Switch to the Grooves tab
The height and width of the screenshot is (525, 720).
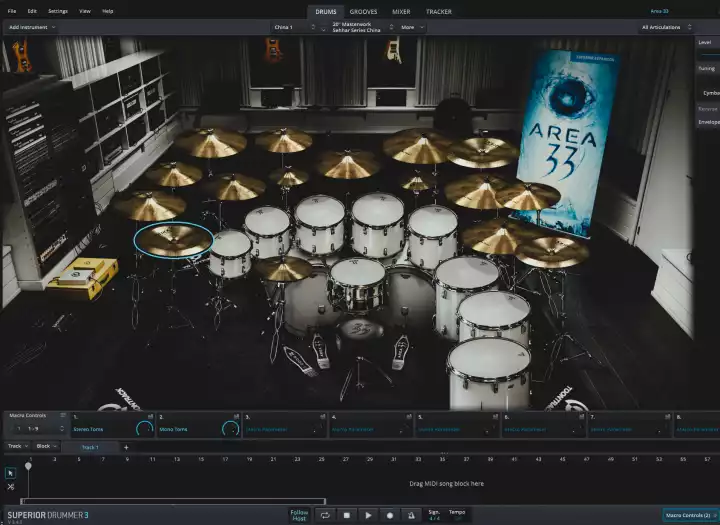(x=363, y=11)
